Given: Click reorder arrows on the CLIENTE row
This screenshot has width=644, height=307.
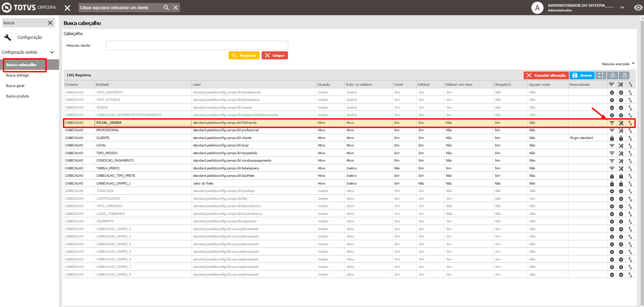Looking at the screenshot, I should 630,138.
